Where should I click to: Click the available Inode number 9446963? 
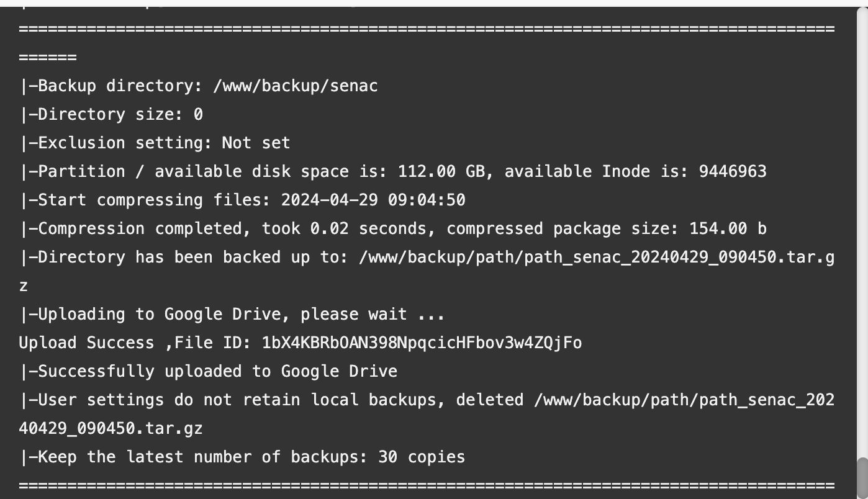pyautogui.click(x=733, y=171)
